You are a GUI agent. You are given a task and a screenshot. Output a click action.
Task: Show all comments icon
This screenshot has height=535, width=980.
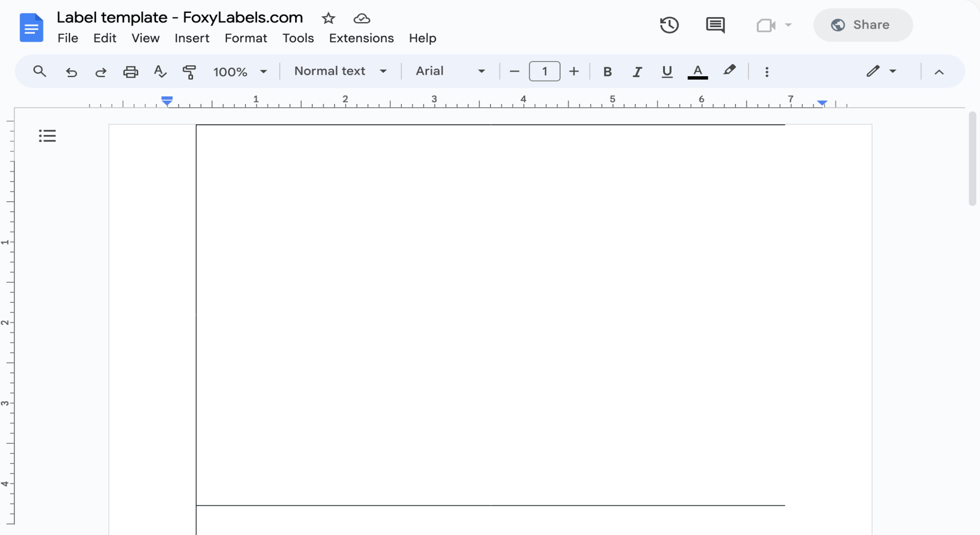715,25
